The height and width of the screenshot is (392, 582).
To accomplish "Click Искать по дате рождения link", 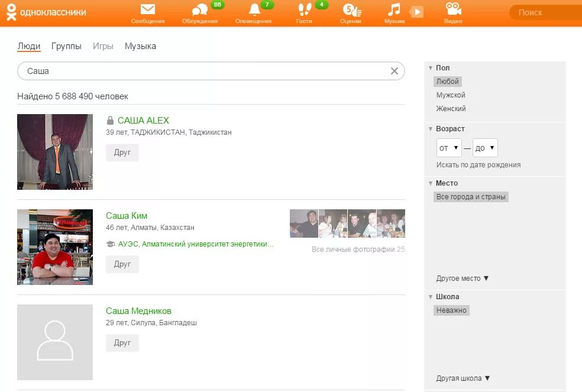I will (478, 165).
